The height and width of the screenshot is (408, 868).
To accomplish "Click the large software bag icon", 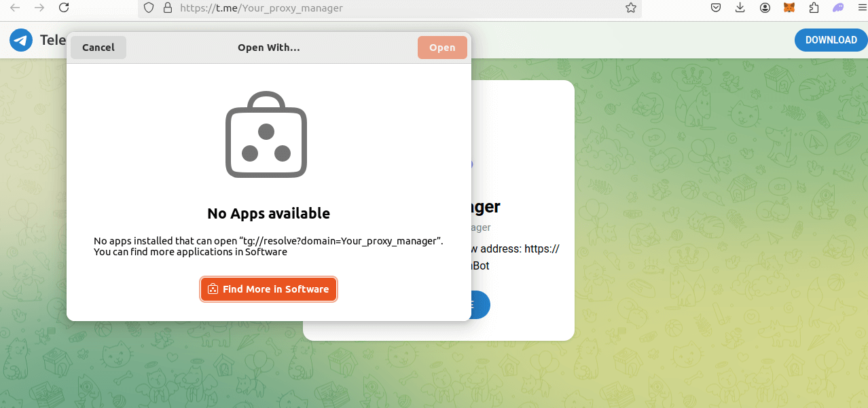I will (x=266, y=135).
